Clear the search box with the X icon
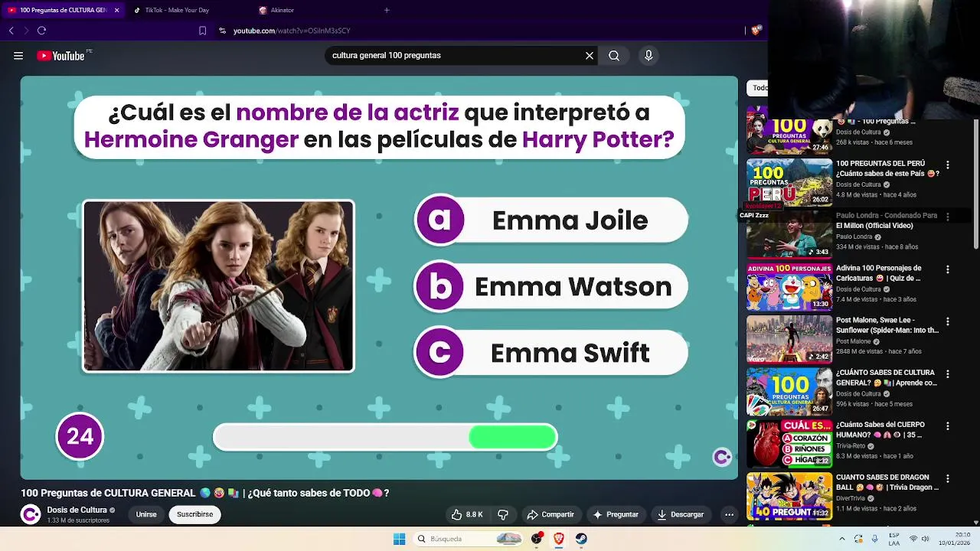980x551 pixels. (x=590, y=56)
